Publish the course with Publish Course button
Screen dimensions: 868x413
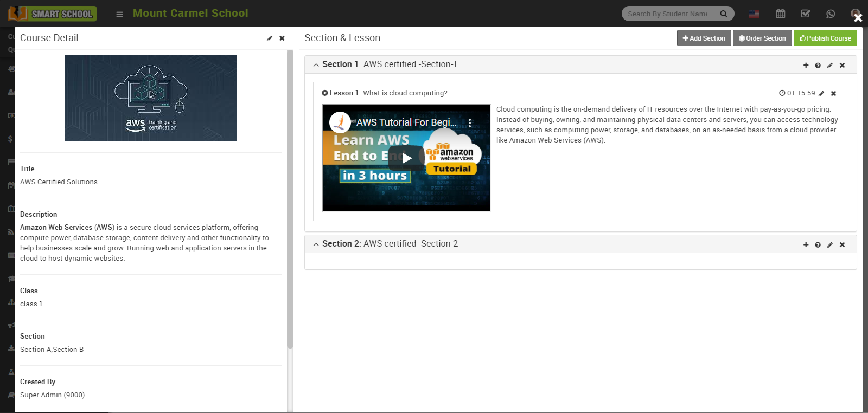point(825,38)
